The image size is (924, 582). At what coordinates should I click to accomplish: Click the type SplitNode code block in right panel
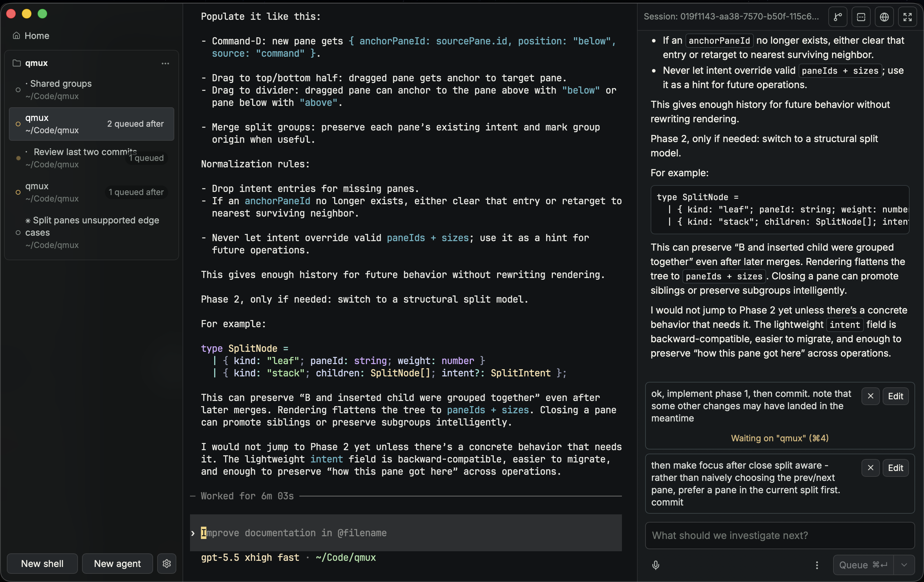point(780,209)
